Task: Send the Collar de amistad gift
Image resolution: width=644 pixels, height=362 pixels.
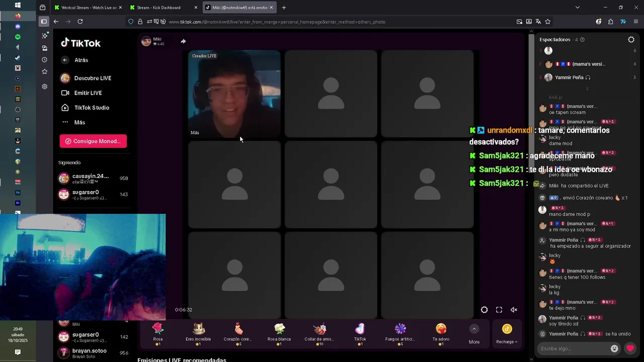Action: [319, 334]
